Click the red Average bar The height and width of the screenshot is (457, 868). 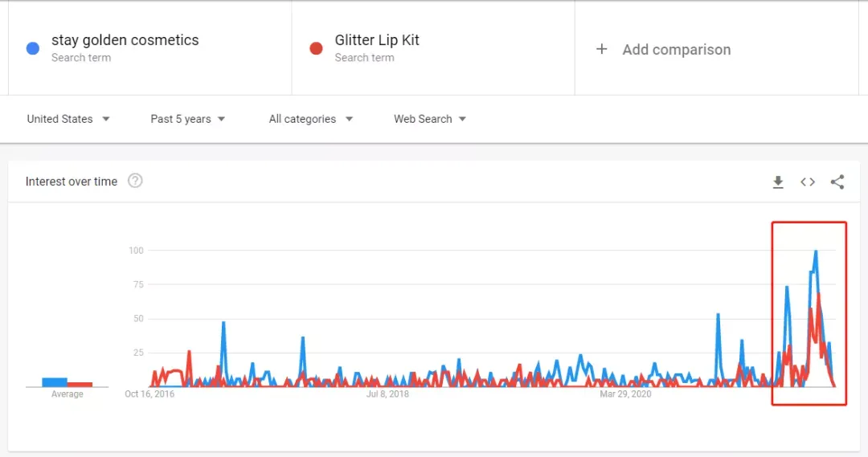(80, 385)
